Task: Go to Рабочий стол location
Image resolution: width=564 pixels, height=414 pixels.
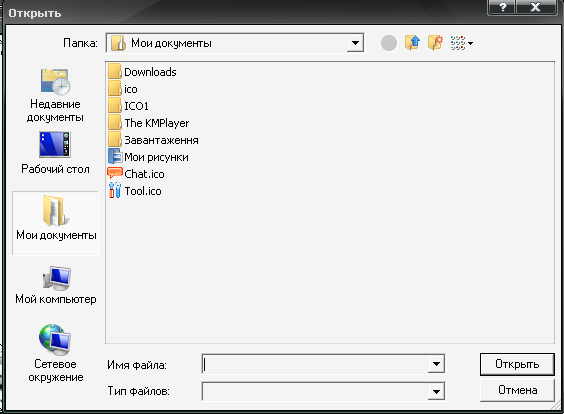Action: click(x=55, y=154)
